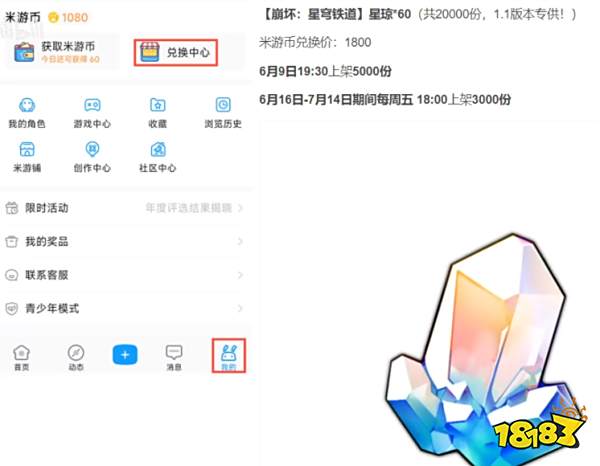Expand 限时活动 row chevron
The width and height of the screenshot is (600, 466).
[x=240, y=208]
